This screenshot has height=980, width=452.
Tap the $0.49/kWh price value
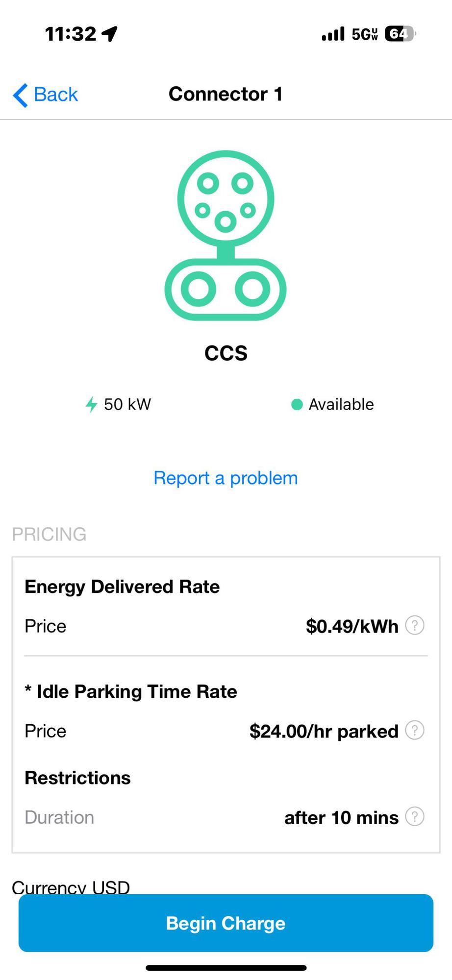coord(352,626)
